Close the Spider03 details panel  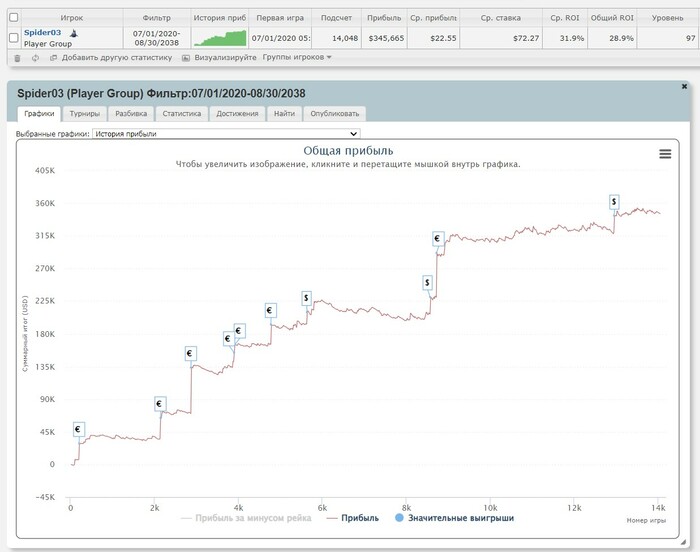684,87
